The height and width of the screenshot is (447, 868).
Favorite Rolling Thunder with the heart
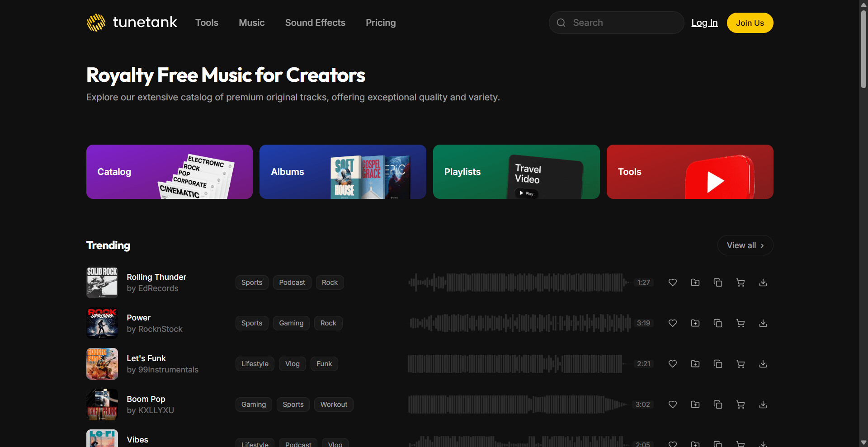click(673, 282)
